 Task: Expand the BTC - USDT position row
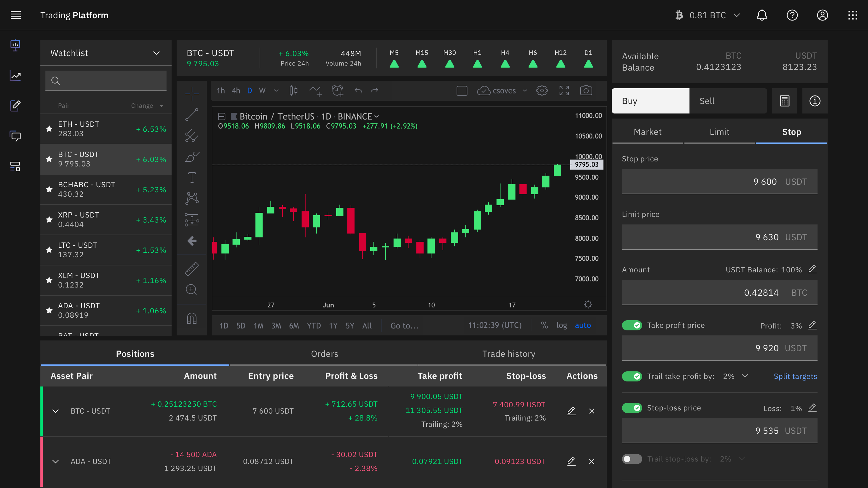tap(56, 411)
